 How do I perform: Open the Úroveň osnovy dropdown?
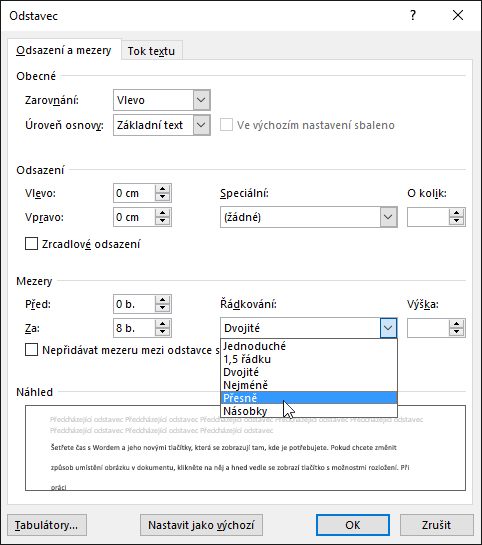[202, 125]
